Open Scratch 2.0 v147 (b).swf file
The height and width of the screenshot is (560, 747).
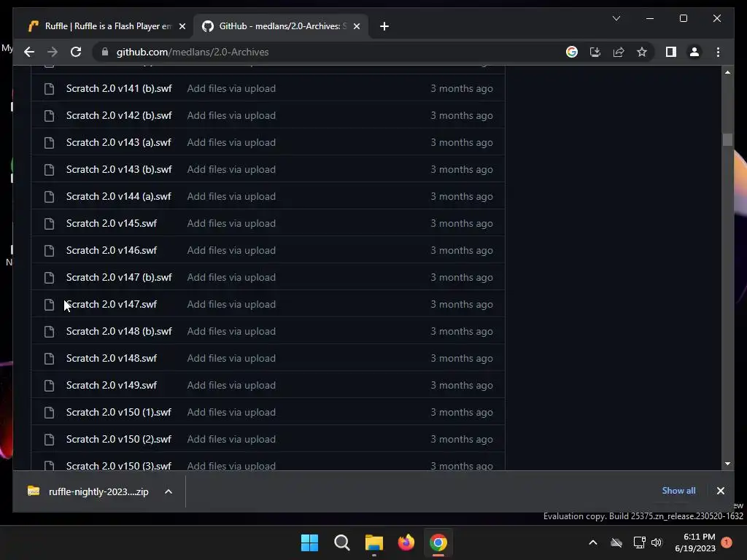click(x=119, y=278)
